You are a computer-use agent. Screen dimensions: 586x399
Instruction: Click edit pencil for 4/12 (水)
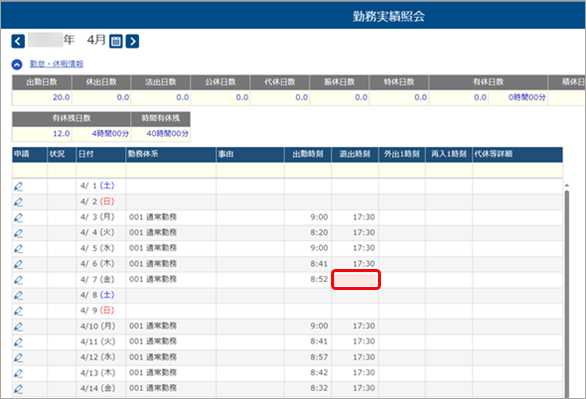pos(18,358)
